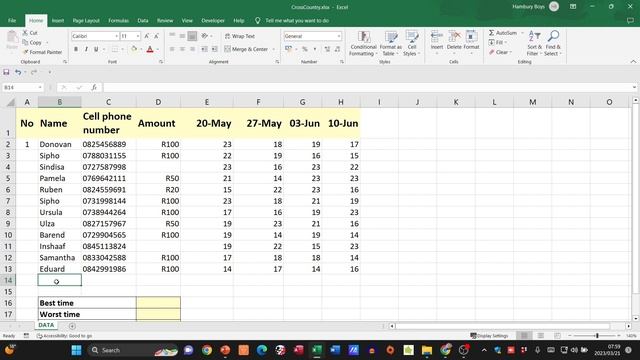Click the Cut scissors icon
The height and width of the screenshot is (360, 640).
point(25,33)
